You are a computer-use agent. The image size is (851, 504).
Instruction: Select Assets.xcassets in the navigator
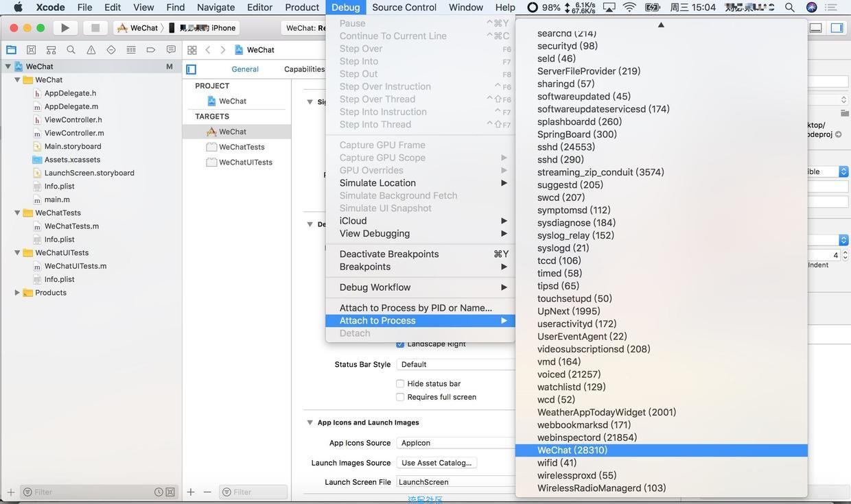71,160
